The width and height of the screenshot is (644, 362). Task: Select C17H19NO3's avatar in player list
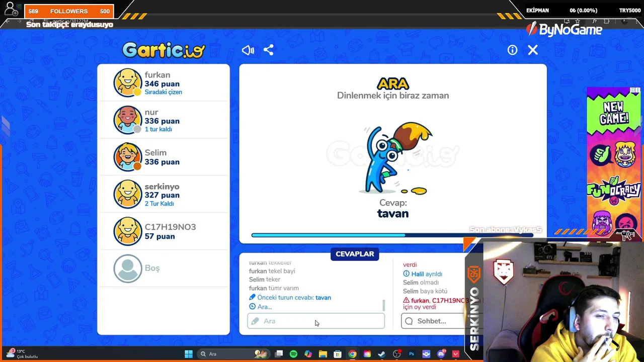(128, 231)
